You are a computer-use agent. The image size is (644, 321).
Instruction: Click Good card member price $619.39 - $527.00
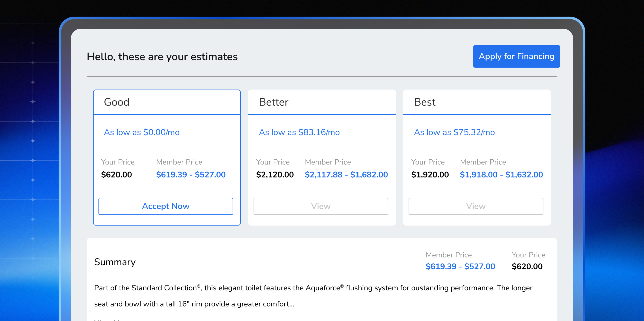coord(191,174)
